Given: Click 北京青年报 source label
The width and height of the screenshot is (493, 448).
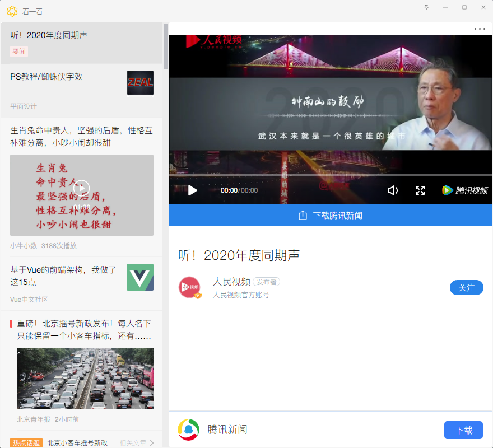Looking at the screenshot, I should click(34, 419).
